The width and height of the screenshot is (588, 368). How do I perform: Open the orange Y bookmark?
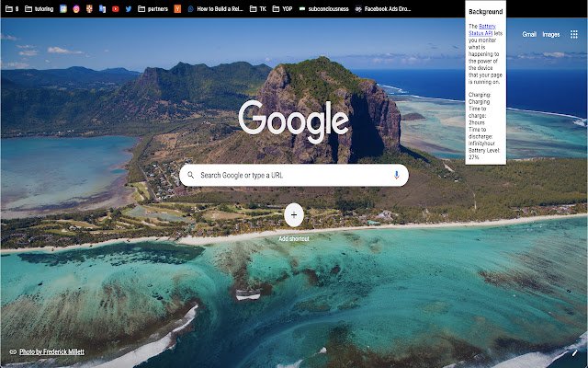click(177, 9)
